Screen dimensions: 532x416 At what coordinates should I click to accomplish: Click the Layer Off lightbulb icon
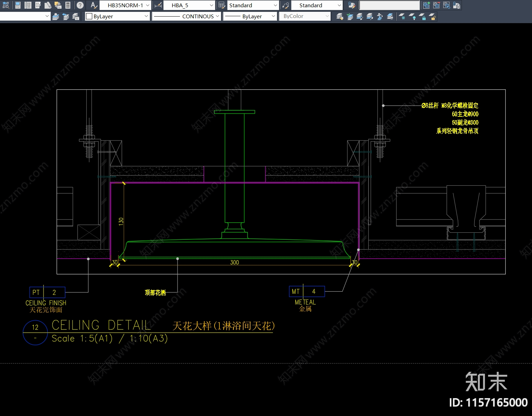tap(412, 16)
